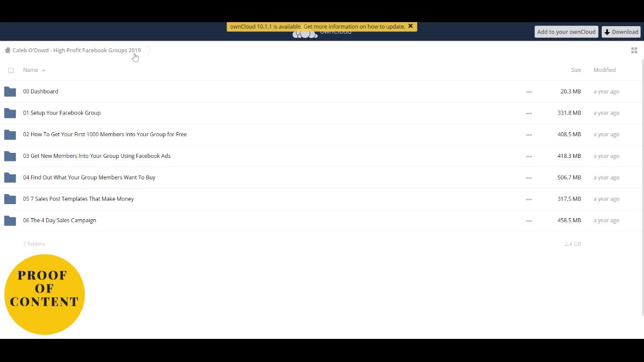This screenshot has width=644, height=362.
Task: Open 04 Find Out What Your Group Members Want folder
Action: click(x=89, y=177)
